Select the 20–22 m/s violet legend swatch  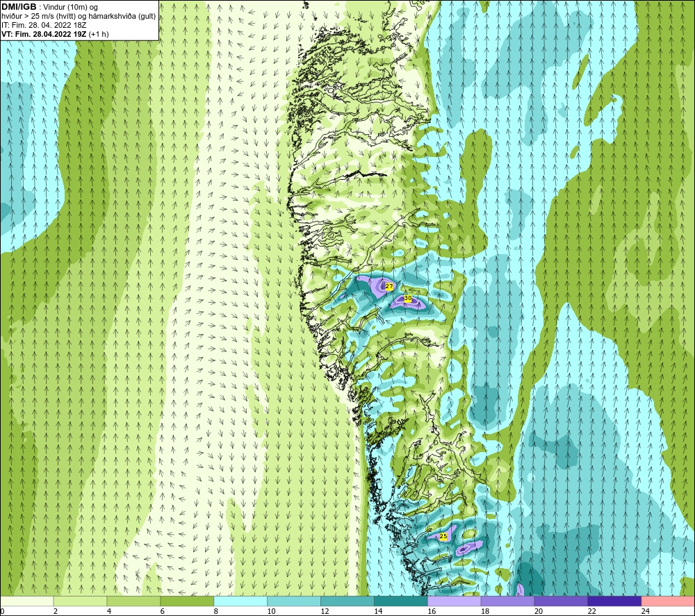coord(561,601)
